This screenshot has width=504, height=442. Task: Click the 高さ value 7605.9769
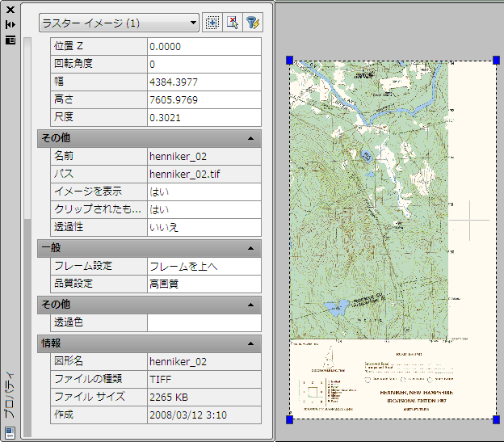(204, 99)
